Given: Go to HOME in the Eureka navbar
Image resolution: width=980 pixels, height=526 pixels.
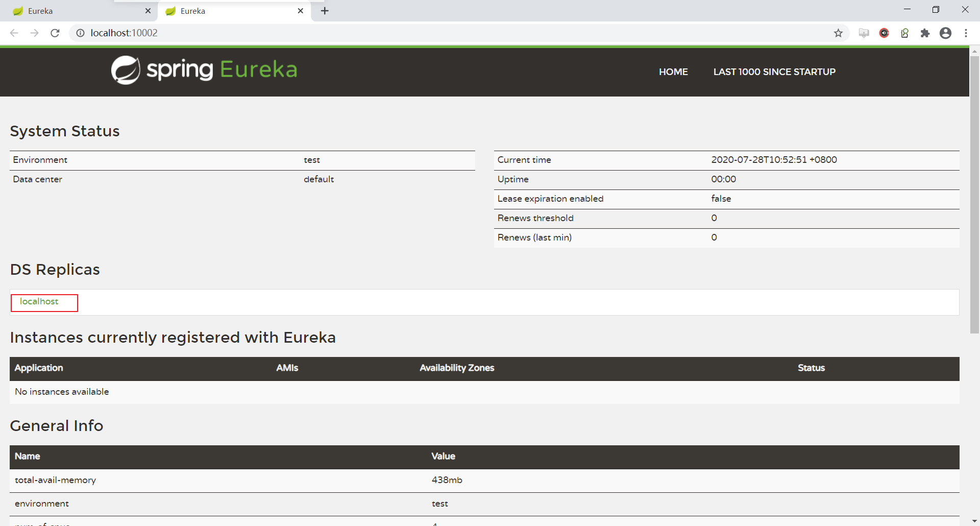Looking at the screenshot, I should coord(673,72).
